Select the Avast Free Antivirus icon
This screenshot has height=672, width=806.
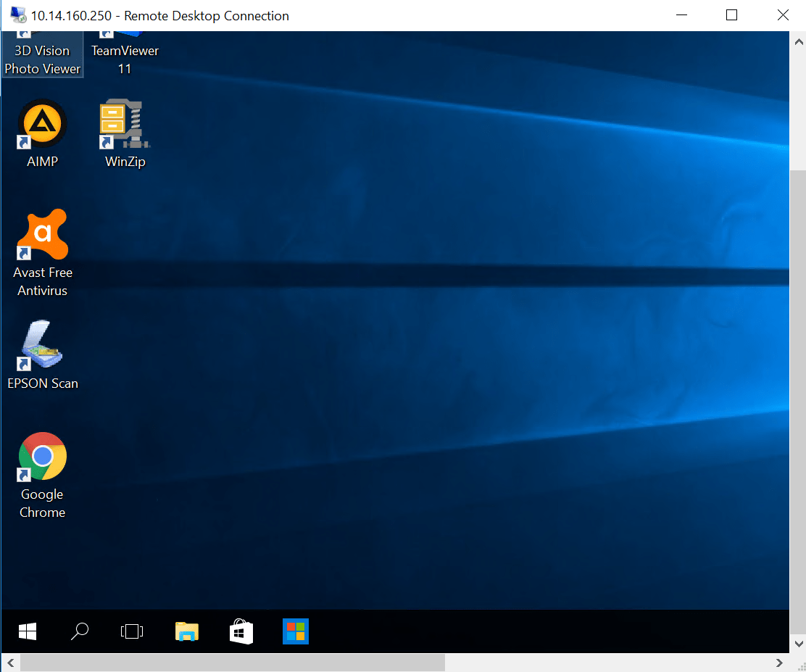click(x=43, y=253)
